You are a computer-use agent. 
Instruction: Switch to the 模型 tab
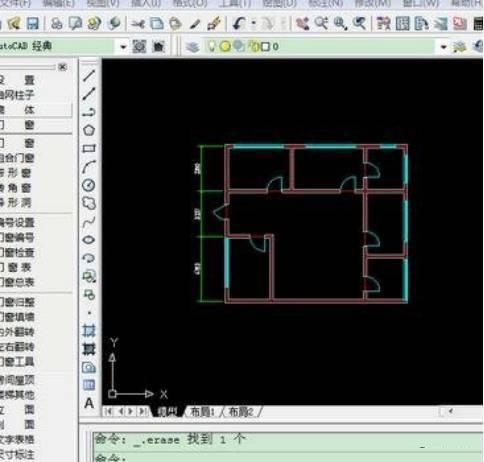coord(168,412)
